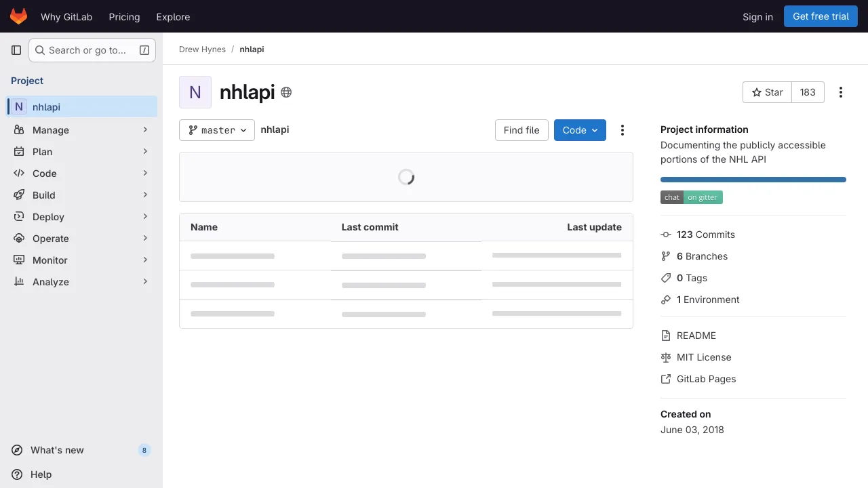The height and width of the screenshot is (488, 868).
Task: Click Get free trial button
Action: point(821,16)
